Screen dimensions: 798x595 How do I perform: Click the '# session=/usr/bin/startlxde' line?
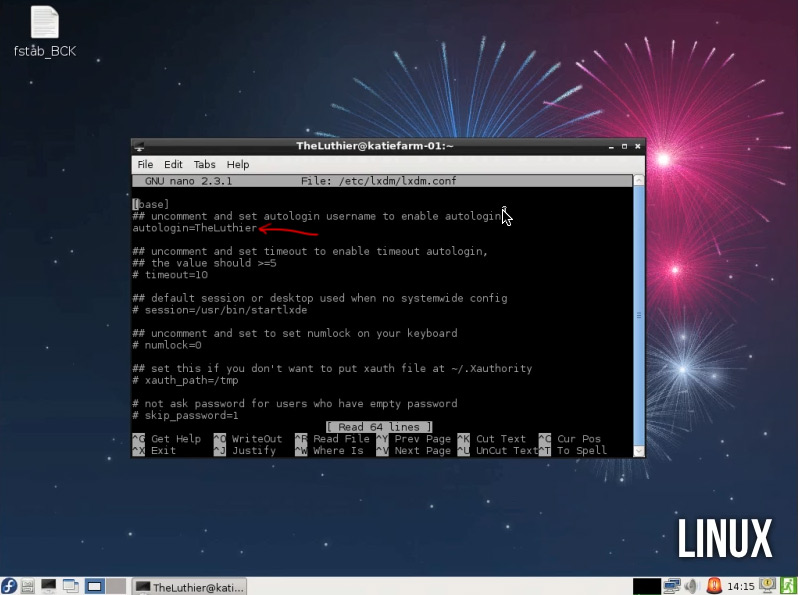click(220, 310)
